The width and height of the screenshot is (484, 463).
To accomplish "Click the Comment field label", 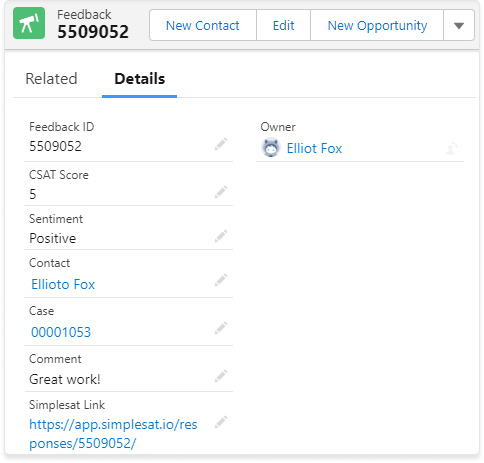I will 55,359.
